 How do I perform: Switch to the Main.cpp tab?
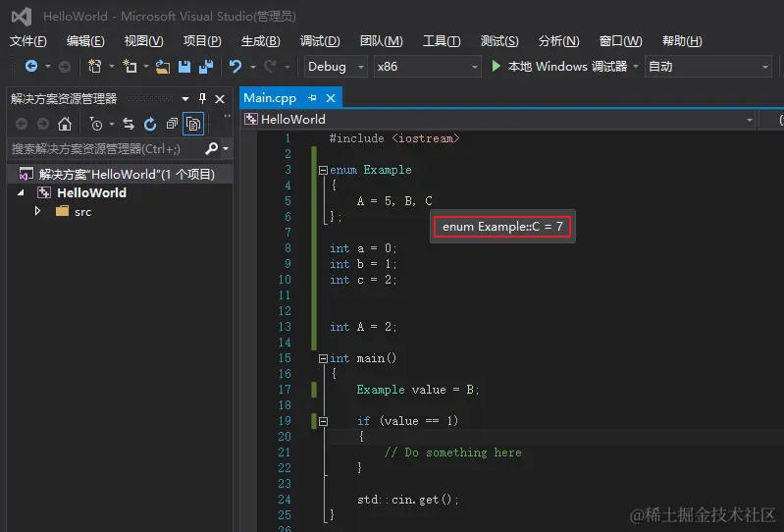[270, 98]
